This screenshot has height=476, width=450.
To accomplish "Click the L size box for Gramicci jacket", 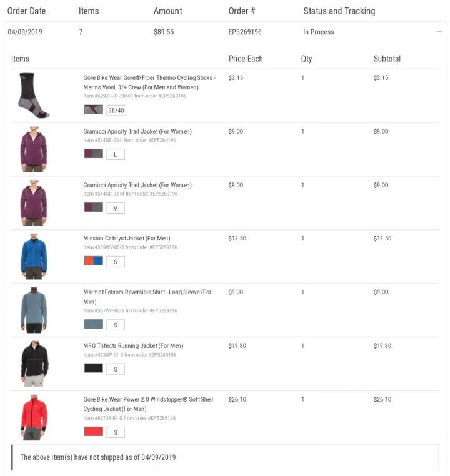I will pyautogui.click(x=116, y=154).
